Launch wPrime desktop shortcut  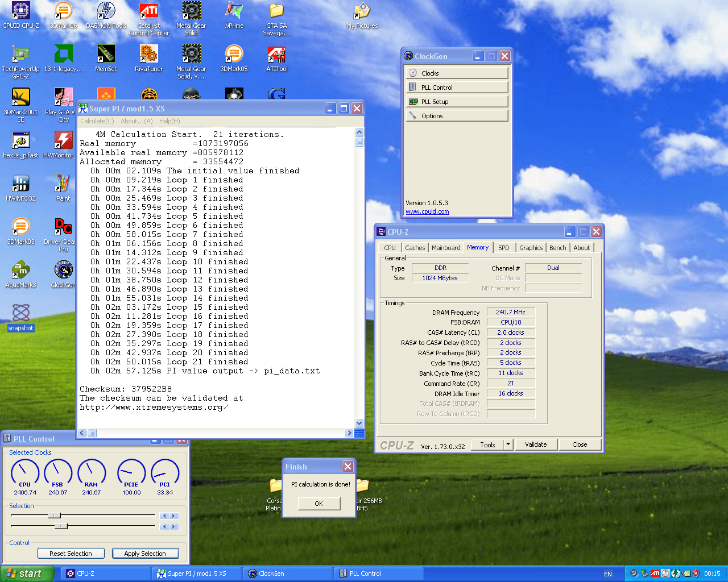click(234, 15)
